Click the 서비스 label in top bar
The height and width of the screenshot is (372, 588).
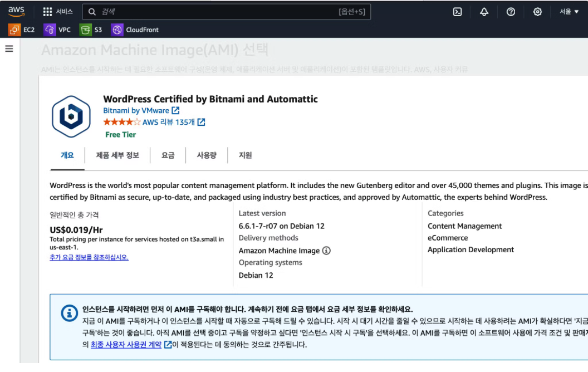tap(64, 12)
